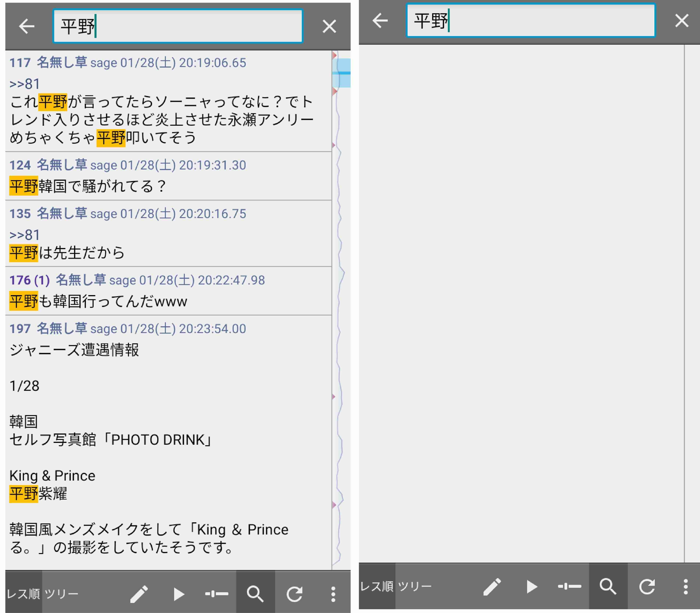Tap post number 176 (1) reply count
The width and height of the screenshot is (700, 613).
tap(29, 280)
